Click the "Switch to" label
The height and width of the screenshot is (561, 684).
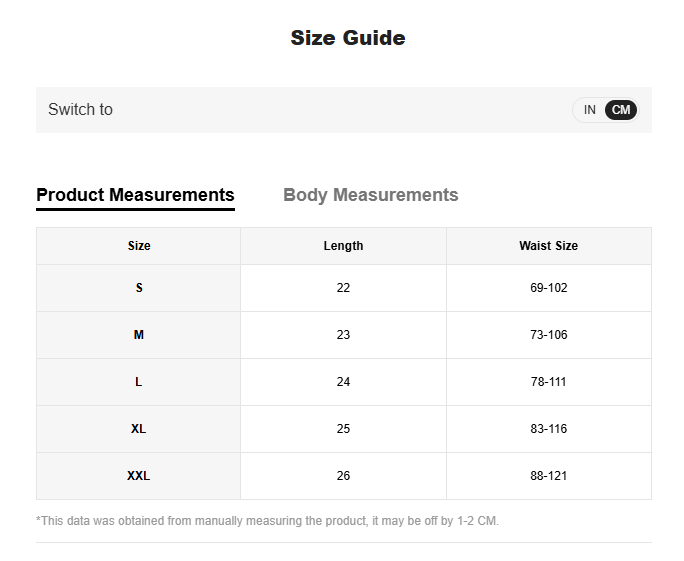click(80, 110)
